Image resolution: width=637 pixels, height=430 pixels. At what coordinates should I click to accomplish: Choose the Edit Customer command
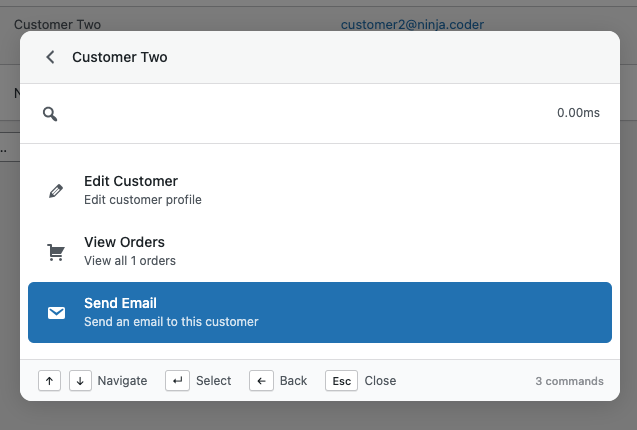(x=320, y=191)
